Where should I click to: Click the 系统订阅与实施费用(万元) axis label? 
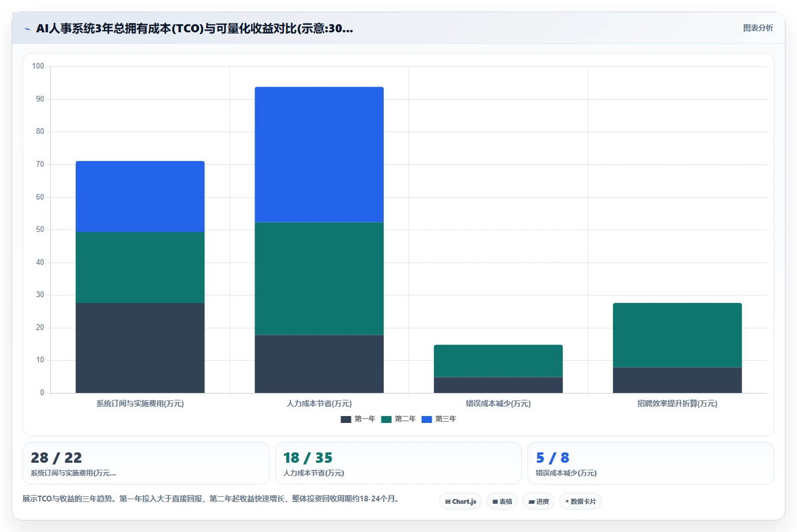click(x=140, y=403)
